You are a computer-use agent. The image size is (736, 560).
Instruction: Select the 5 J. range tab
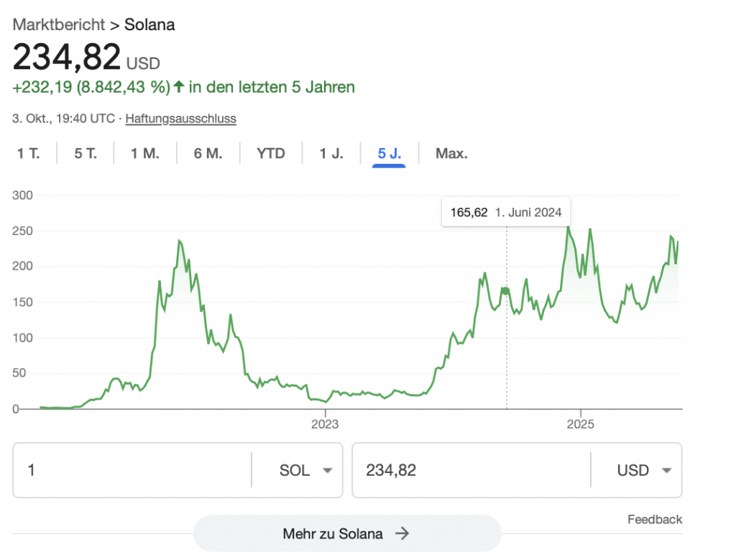point(389,153)
